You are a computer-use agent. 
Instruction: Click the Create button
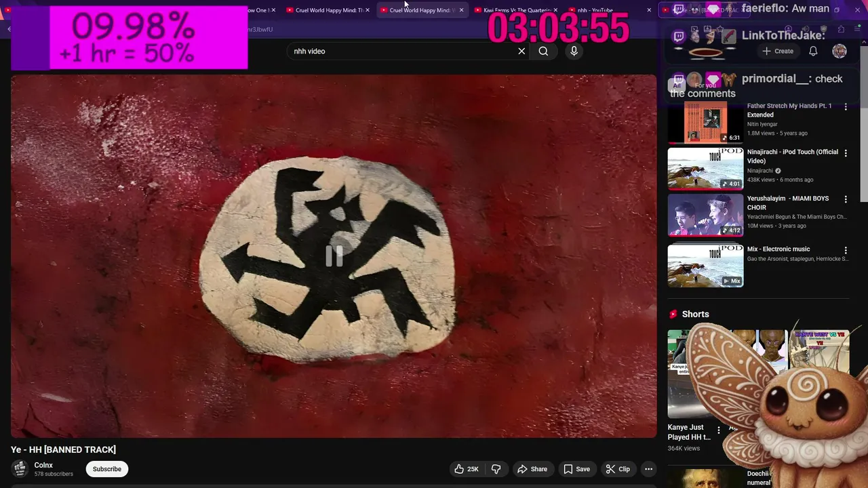[x=778, y=51]
